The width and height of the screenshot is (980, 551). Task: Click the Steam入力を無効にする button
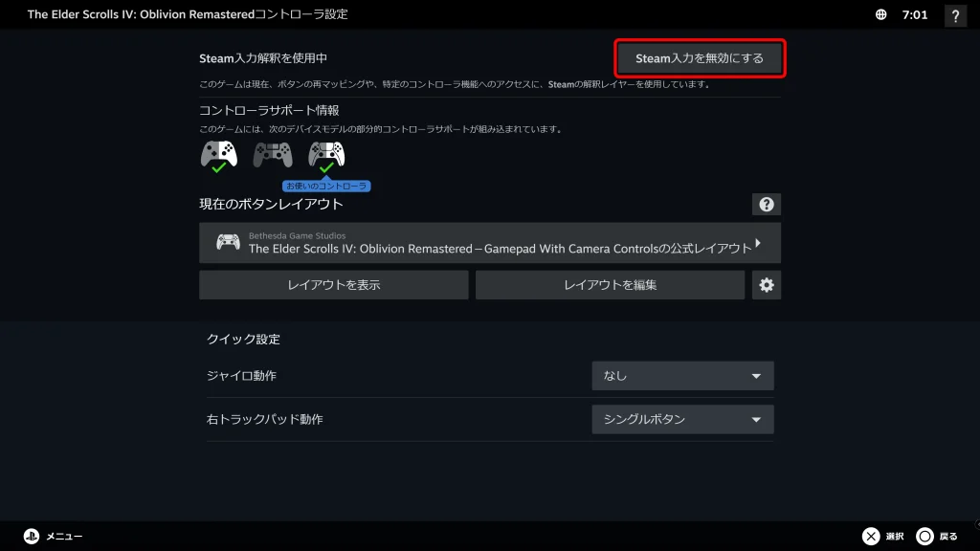coord(700,58)
